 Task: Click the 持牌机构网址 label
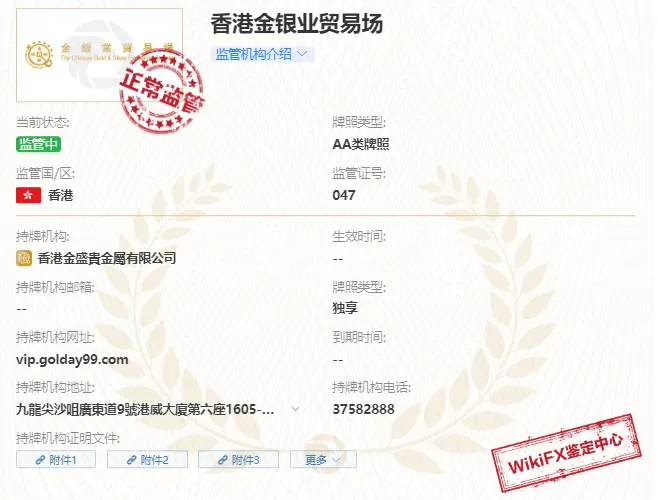tap(55, 337)
